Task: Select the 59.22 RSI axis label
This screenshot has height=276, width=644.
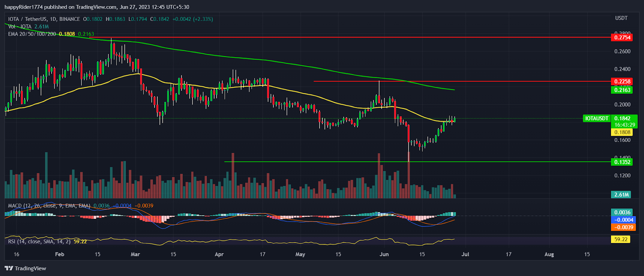Action: click(621, 239)
